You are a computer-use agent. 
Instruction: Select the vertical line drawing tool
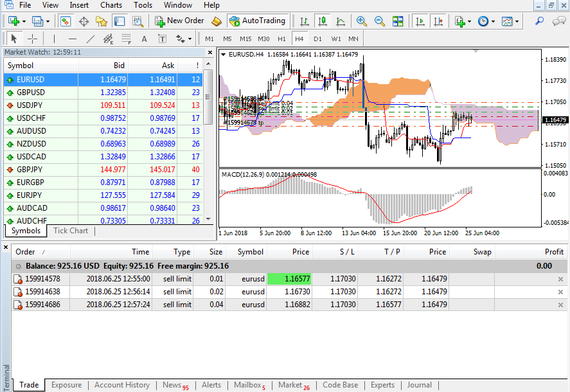[x=54, y=39]
